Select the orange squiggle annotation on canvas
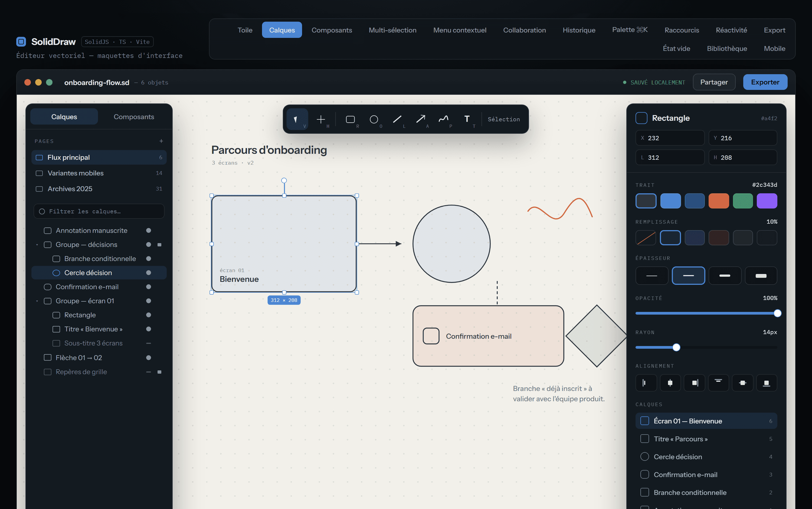 pos(560,209)
